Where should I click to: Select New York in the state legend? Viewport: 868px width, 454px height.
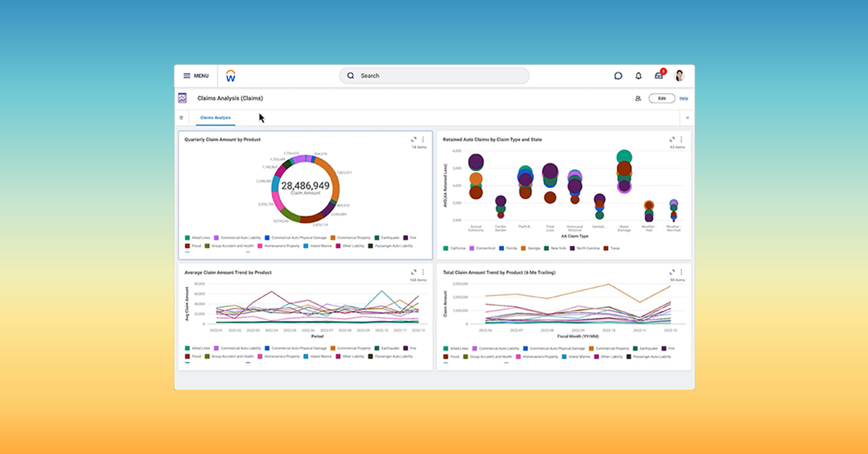click(556, 248)
